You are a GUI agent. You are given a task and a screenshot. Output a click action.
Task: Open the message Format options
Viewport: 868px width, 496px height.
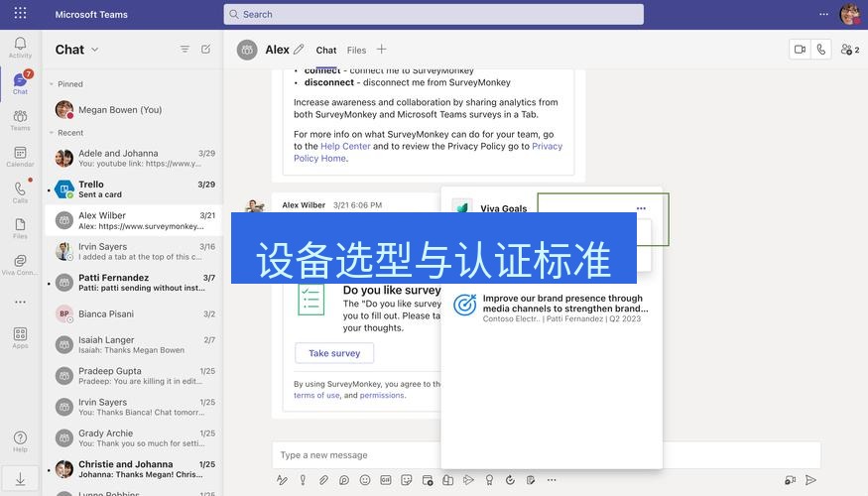point(282,480)
